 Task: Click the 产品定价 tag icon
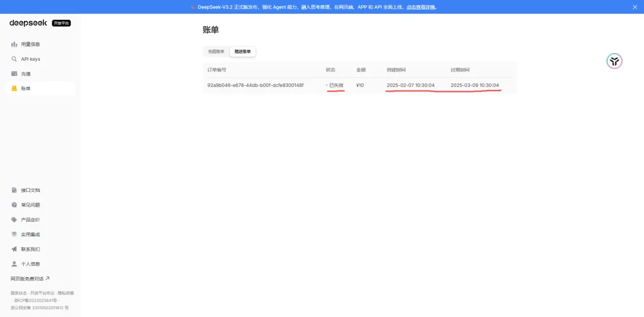tap(14, 220)
